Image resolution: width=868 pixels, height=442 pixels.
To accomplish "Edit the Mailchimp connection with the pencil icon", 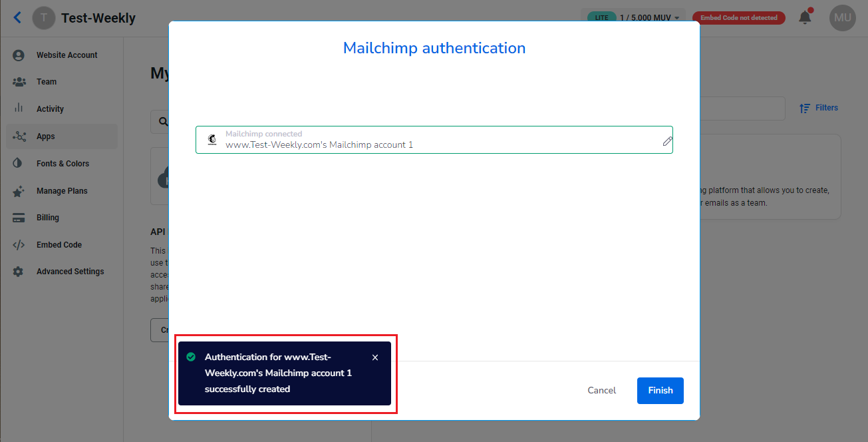I will [667, 141].
